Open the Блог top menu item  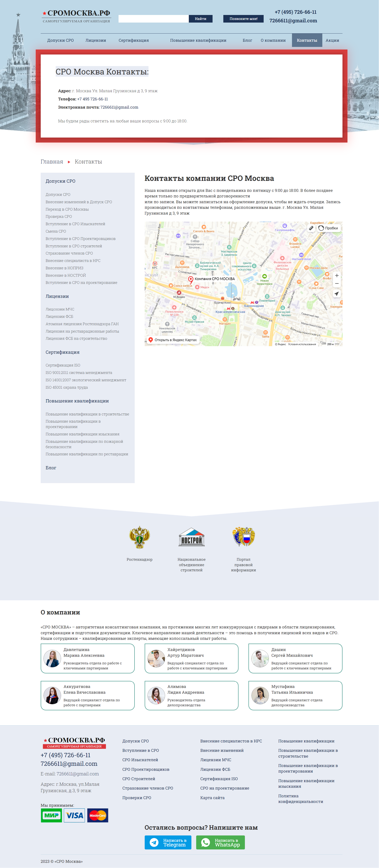click(x=247, y=41)
